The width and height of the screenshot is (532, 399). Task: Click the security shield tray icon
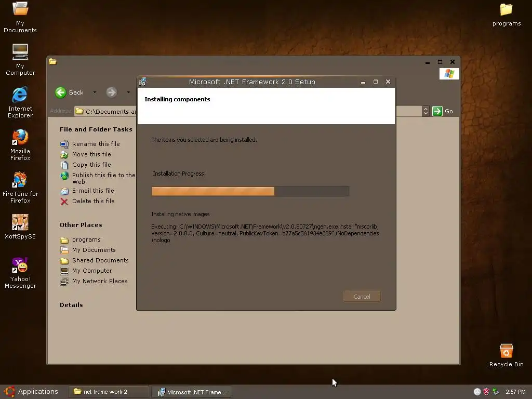[x=486, y=392]
